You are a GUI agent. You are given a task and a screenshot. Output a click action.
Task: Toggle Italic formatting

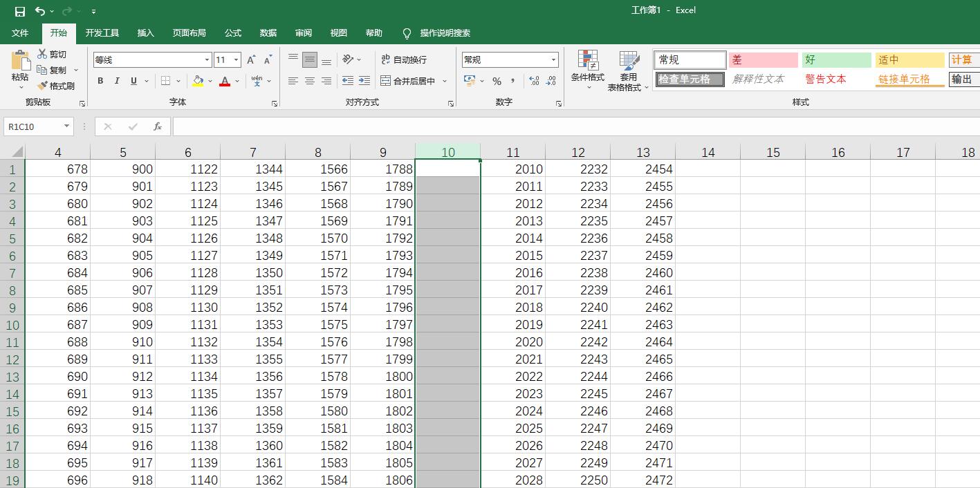[117, 81]
